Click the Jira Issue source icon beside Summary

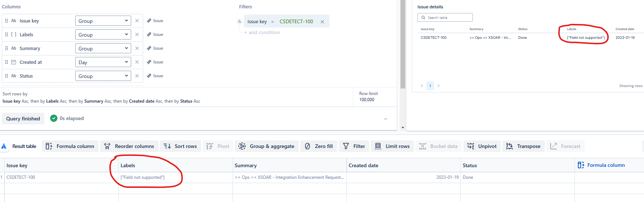149,48
